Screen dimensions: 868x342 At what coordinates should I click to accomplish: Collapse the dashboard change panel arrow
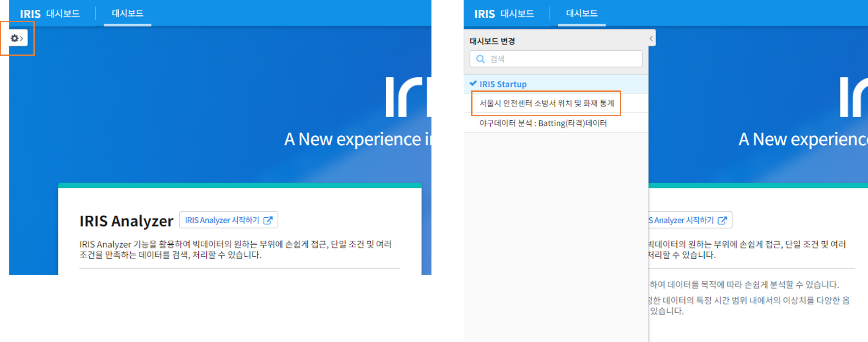651,38
